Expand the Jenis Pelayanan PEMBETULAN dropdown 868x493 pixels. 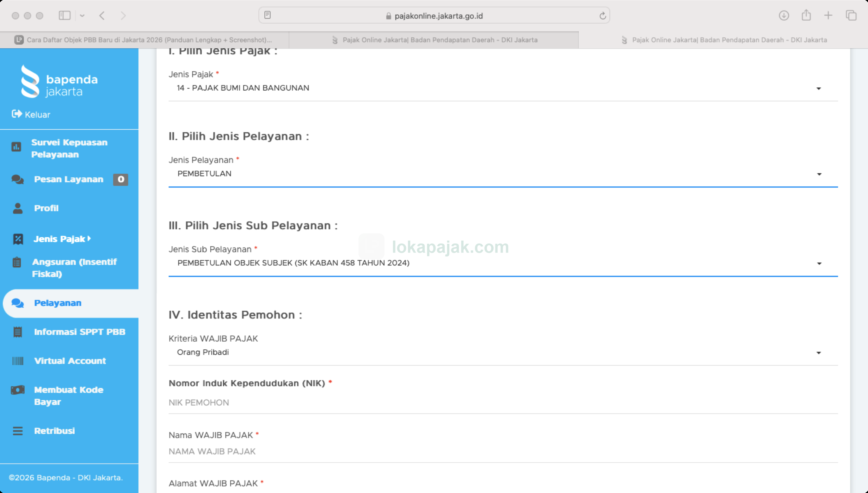503,174
